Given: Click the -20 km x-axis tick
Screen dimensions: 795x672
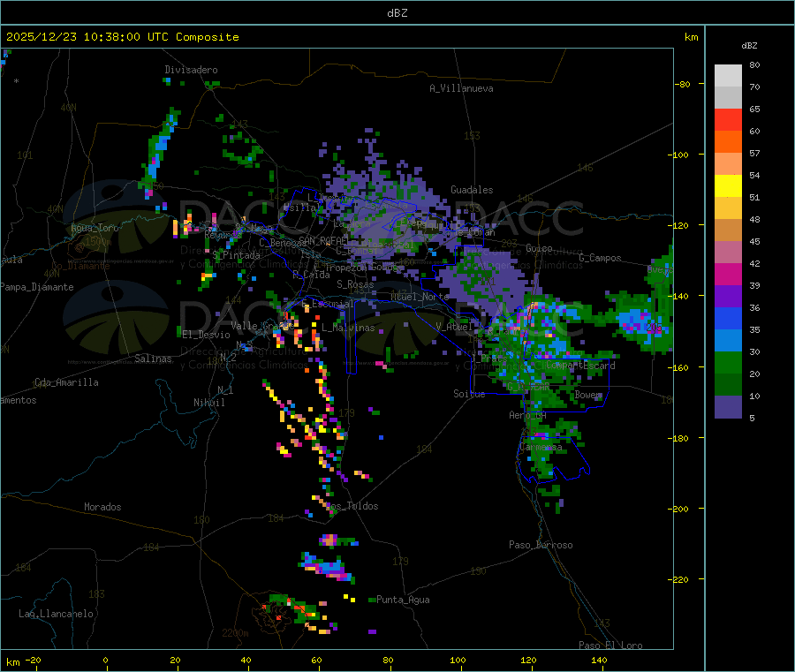Looking at the screenshot, I should [33, 660].
